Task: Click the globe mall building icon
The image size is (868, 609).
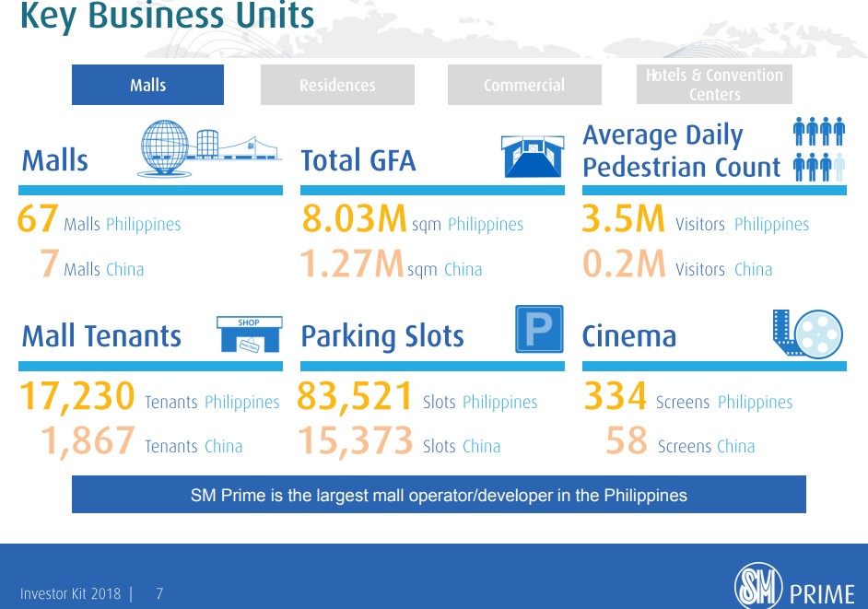Action: [209, 149]
